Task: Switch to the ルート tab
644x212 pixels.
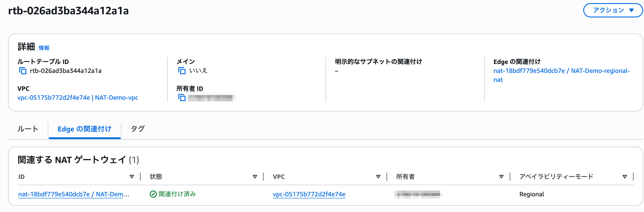Action: (x=28, y=129)
